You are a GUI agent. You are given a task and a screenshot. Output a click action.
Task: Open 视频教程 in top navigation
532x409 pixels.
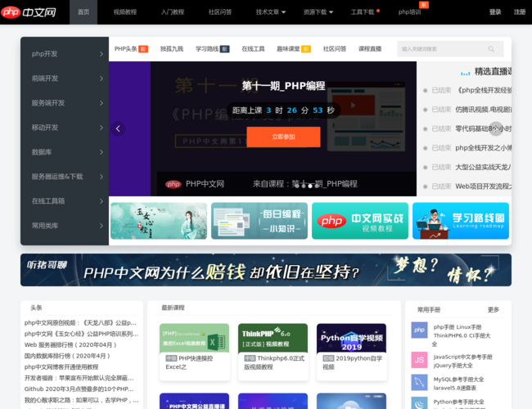(x=125, y=12)
